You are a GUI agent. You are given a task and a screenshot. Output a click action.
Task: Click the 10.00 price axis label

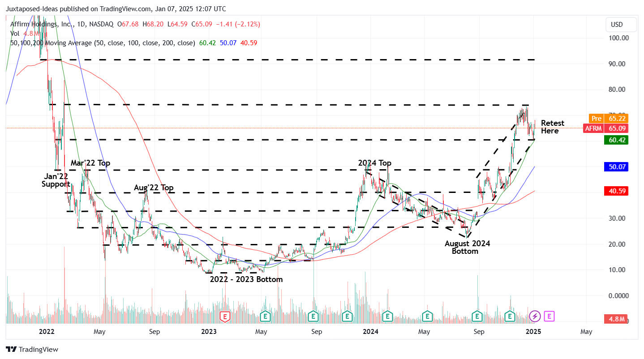tap(618, 270)
